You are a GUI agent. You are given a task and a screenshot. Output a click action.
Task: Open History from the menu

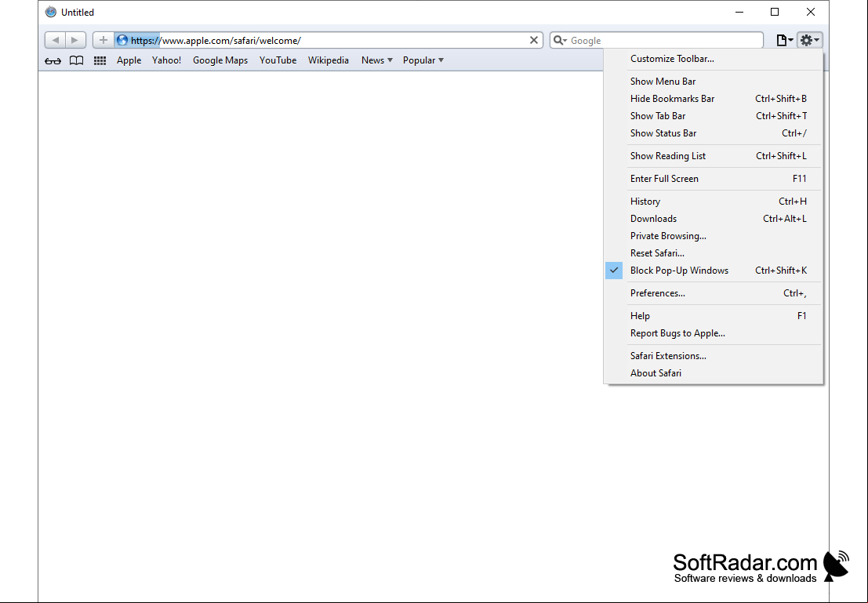point(713,201)
